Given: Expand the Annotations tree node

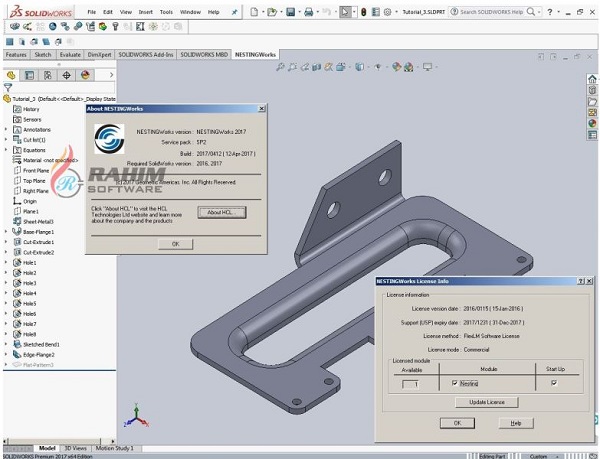Looking at the screenshot, I should coord(6,129).
